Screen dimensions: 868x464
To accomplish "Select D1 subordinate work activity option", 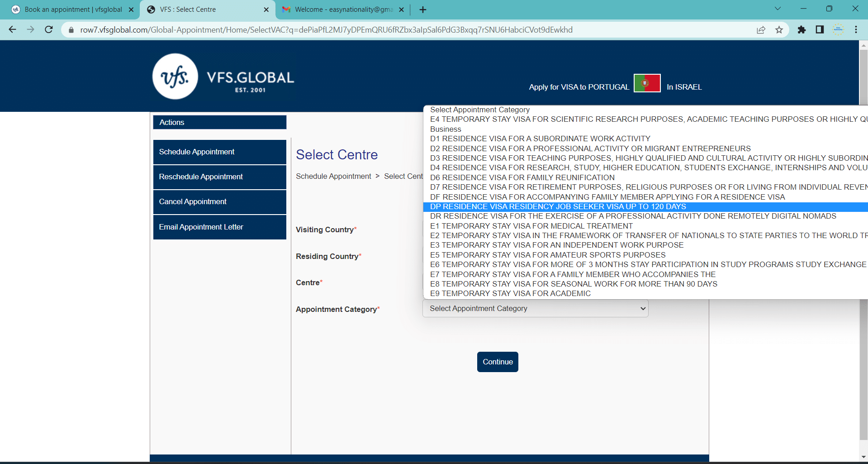I will pyautogui.click(x=645, y=139).
